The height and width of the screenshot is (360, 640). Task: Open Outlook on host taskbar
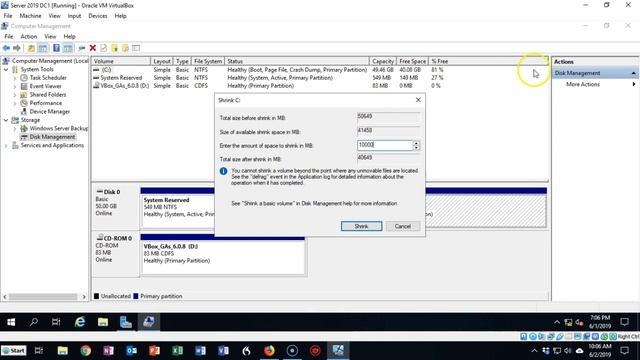coord(131,351)
